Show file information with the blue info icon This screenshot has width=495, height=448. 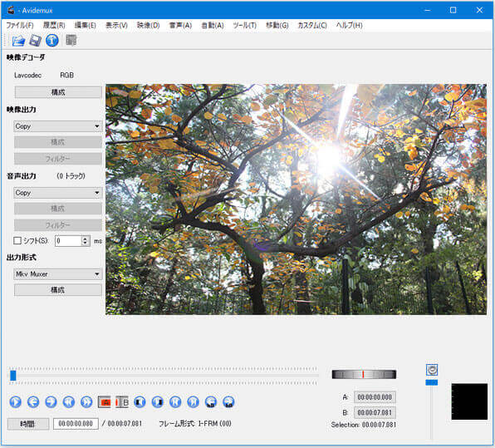[52, 41]
